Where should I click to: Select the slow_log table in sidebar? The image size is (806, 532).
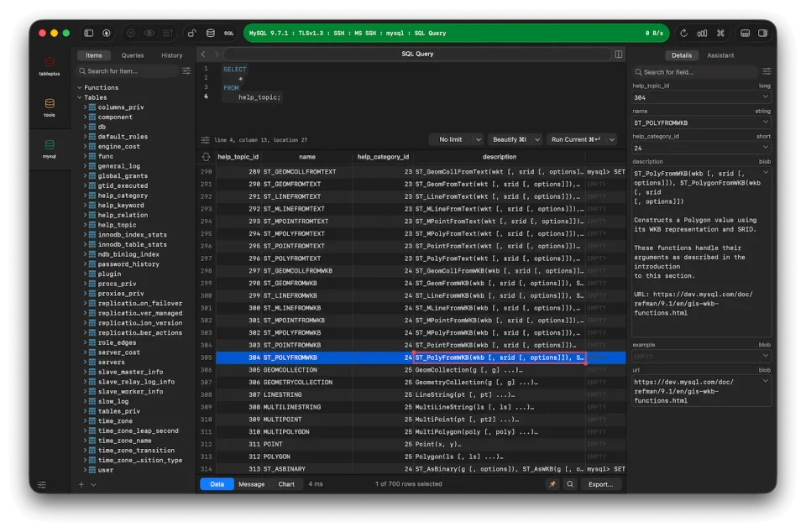pos(113,401)
